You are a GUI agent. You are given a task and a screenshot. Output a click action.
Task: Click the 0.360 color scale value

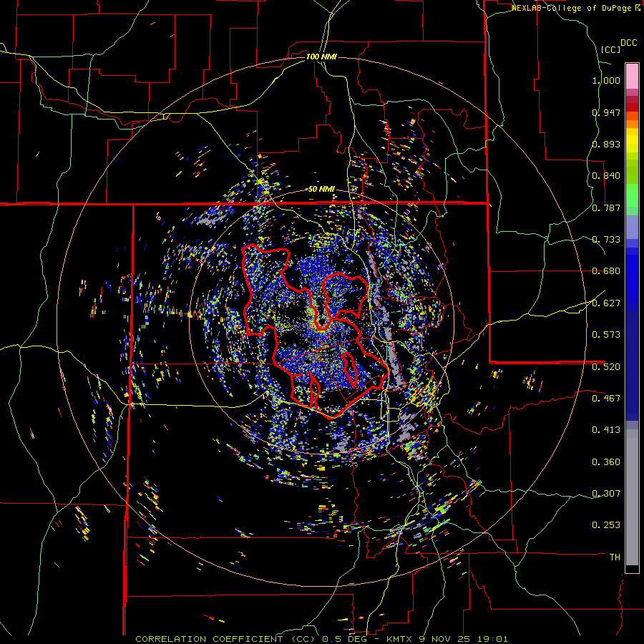[606, 462]
